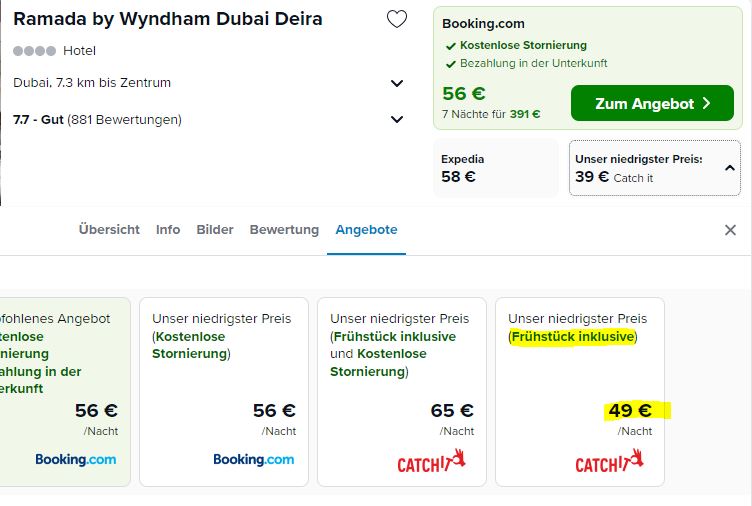Go to the Bewertung tab
The image size is (752, 506).
coord(284,230)
